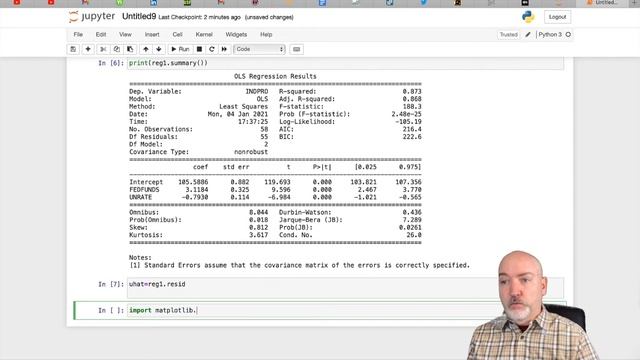Interrupt the kernel stop icon
Viewport: 640px width, 360px height.
pyautogui.click(x=199, y=49)
